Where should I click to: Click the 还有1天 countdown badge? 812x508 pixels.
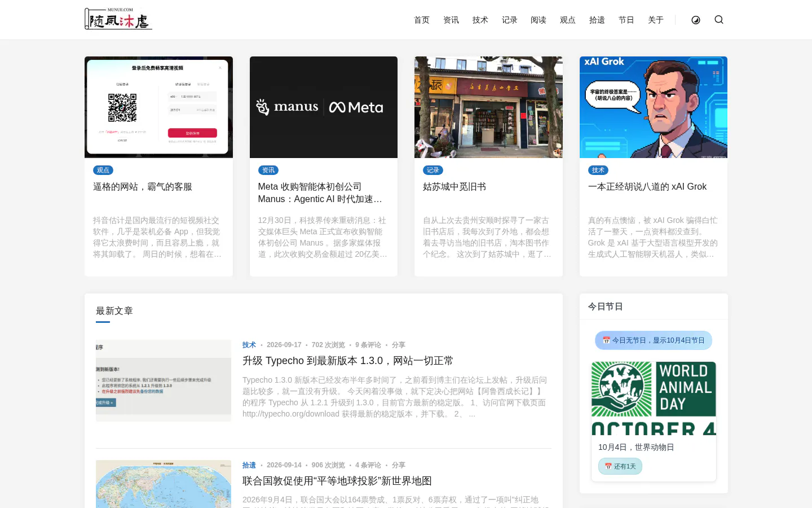pyautogui.click(x=620, y=466)
